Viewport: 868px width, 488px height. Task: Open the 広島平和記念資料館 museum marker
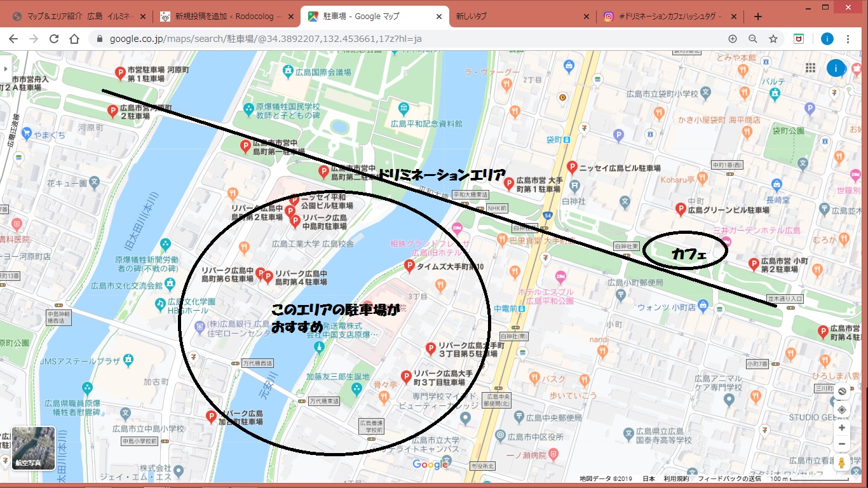[x=403, y=108]
